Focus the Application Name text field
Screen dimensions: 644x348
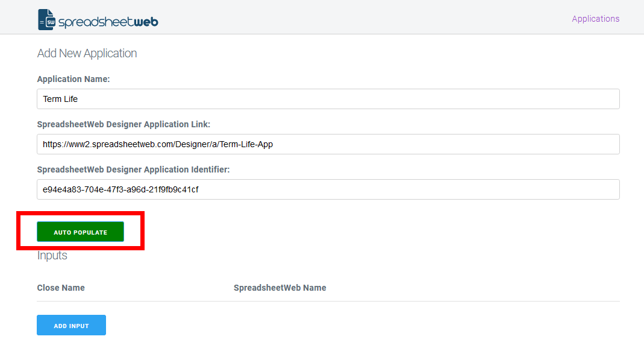(328, 99)
